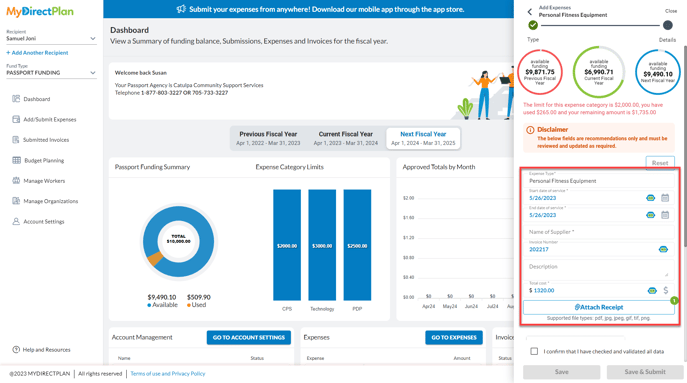Open Budget Planning from the sidebar

click(x=44, y=160)
